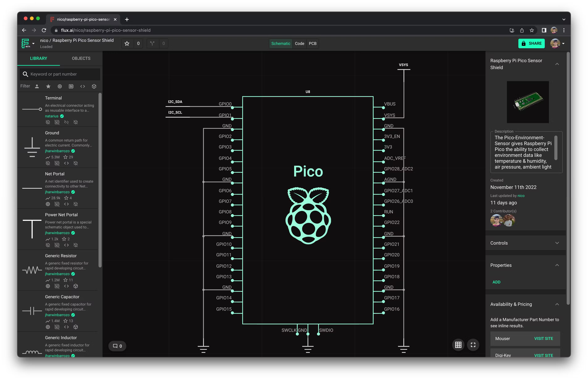The image size is (588, 380).
Task: Open the Code view tab
Action: point(299,43)
